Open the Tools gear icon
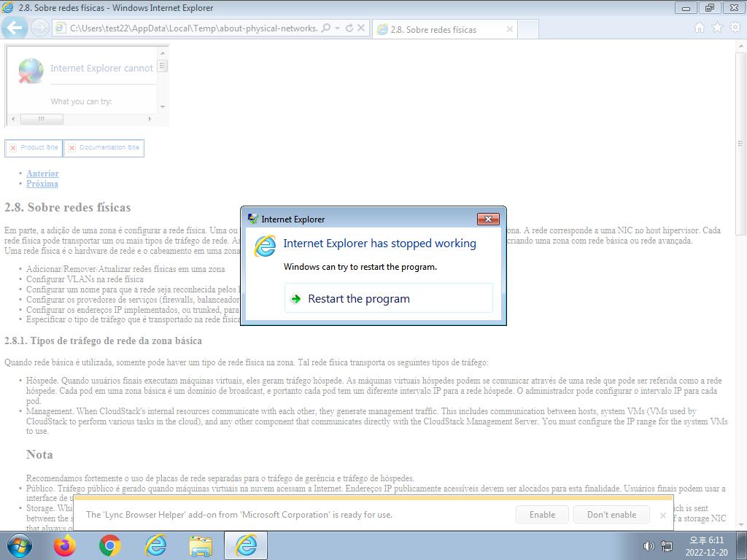 tap(735, 28)
